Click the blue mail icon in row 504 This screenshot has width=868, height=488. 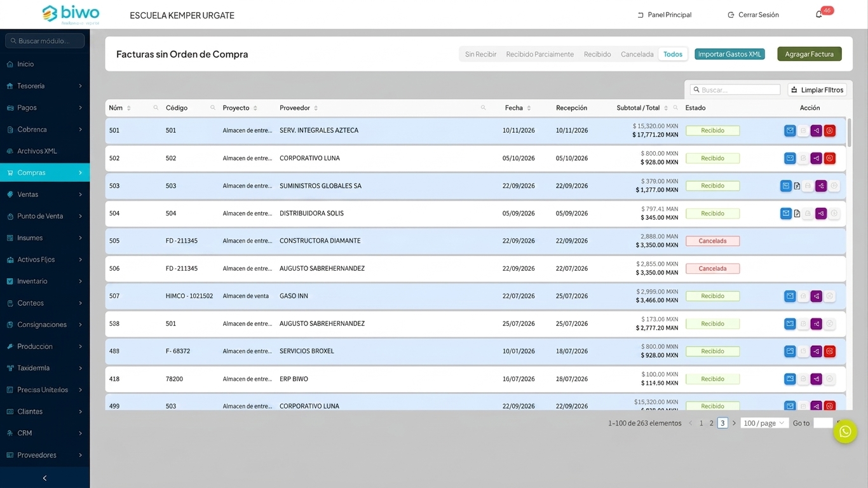pos(786,213)
